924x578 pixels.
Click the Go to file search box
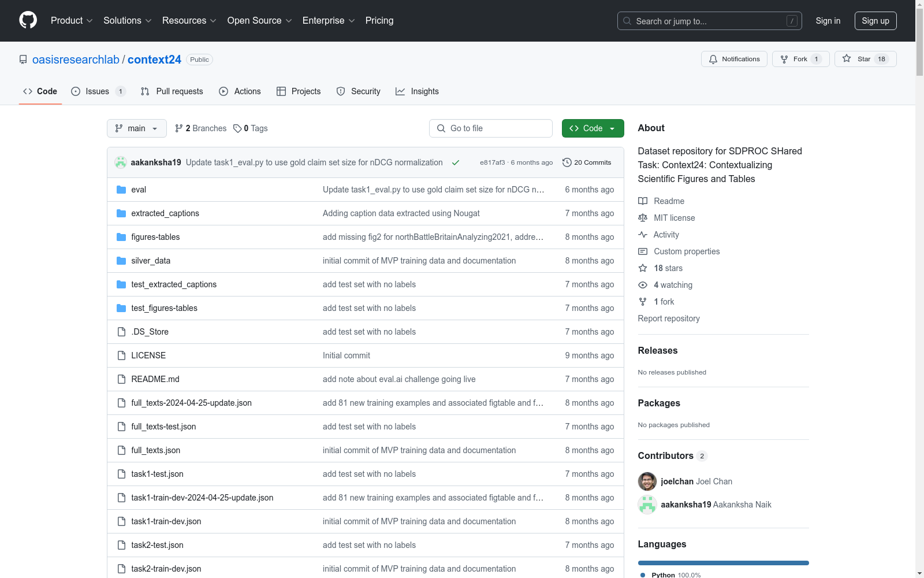[491, 128]
